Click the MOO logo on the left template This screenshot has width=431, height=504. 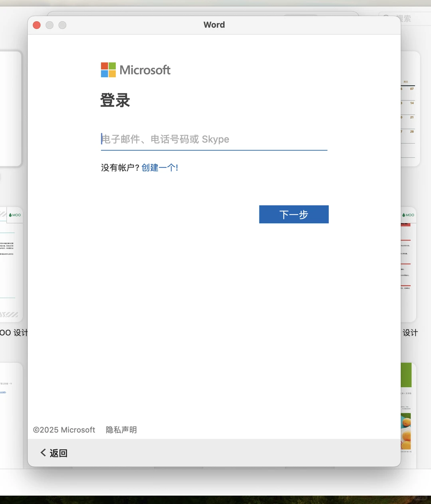tap(15, 214)
